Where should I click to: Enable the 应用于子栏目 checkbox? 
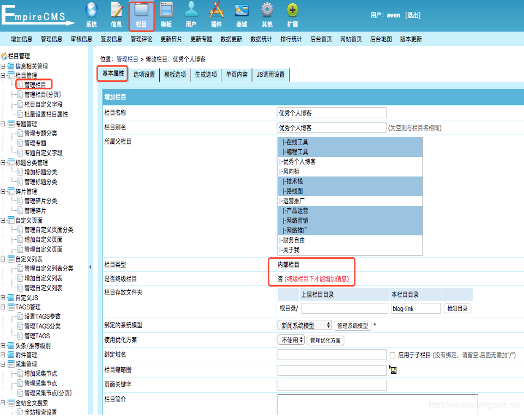[x=393, y=355]
